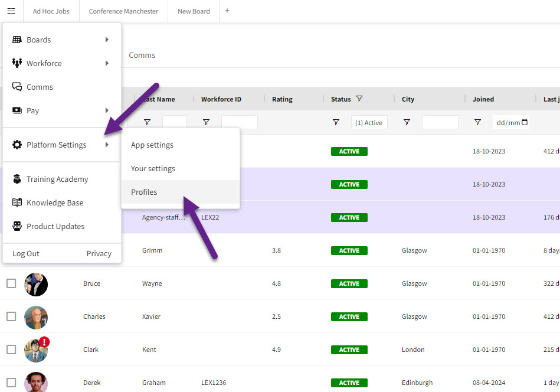Click the Boards grid icon
Image resolution: width=560 pixels, height=392 pixels.
point(17,40)
